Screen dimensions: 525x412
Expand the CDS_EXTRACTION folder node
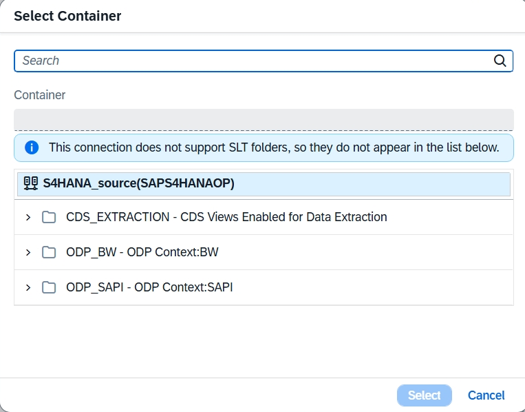28,217
